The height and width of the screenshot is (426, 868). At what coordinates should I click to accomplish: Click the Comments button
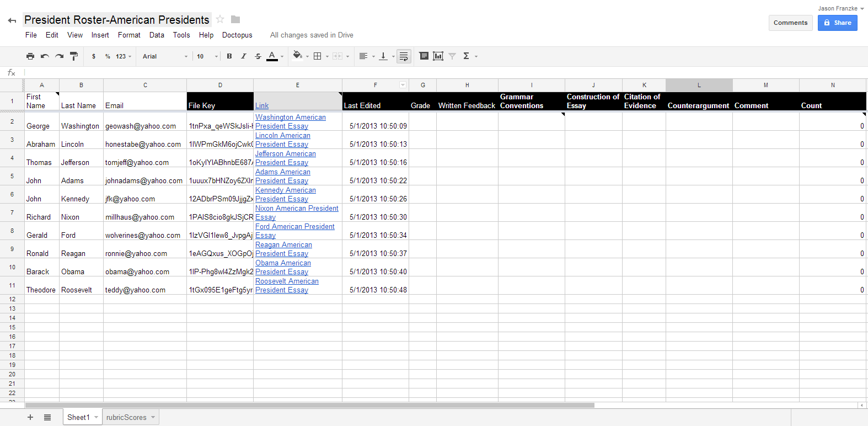[x=790, y=23]
